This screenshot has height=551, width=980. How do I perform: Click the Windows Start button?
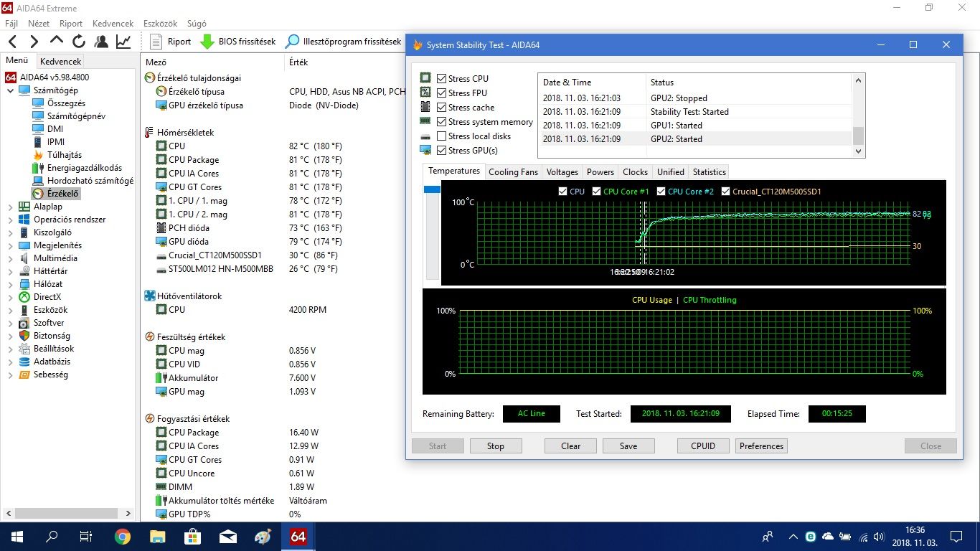pos(17,537)
